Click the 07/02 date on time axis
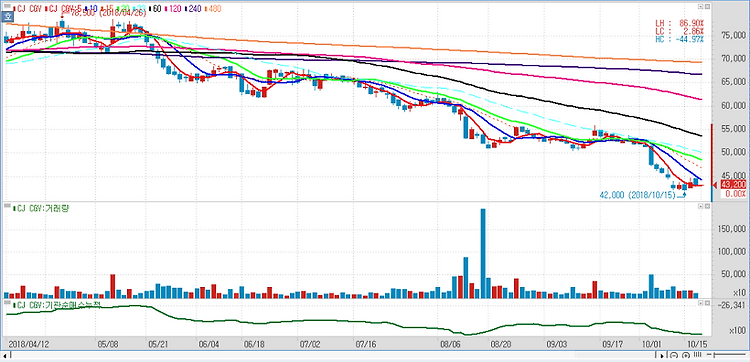 click(x=309, y=344)
